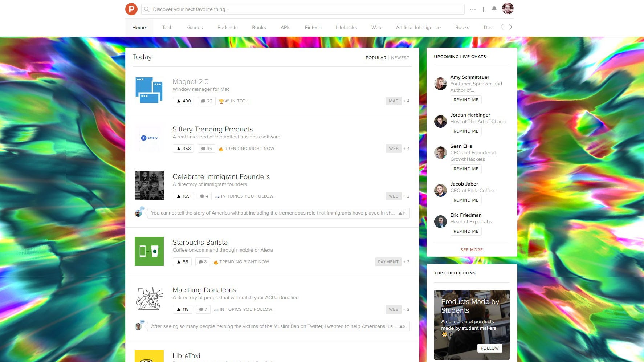
Task: Set reminder for Jacob Jaber chat
Action: click(x=466, y=200)
